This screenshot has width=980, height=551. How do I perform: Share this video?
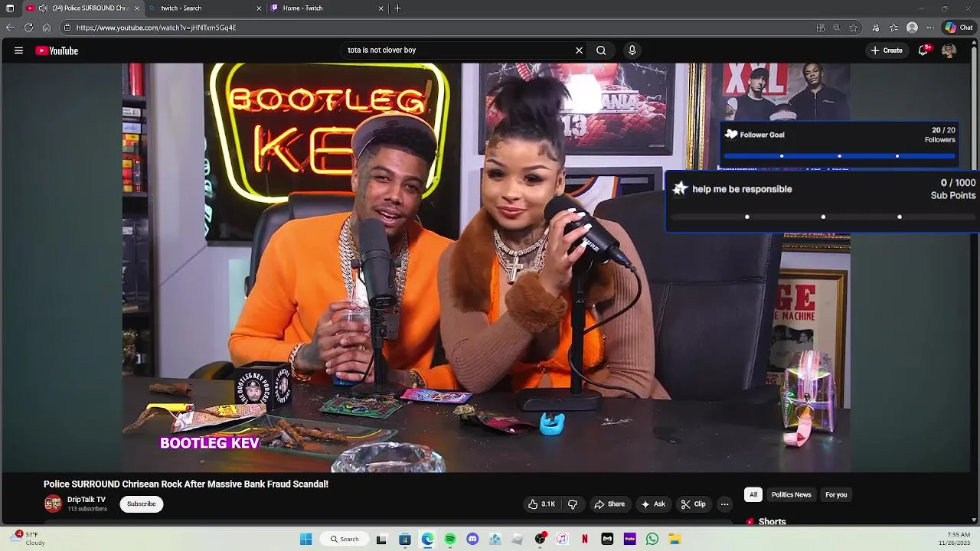point(609,504)
